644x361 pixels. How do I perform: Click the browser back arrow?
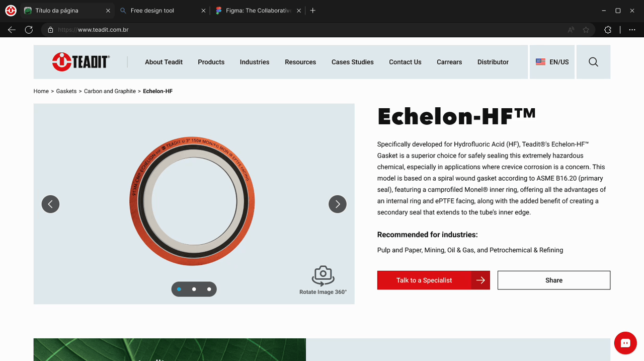pos(12,30)
